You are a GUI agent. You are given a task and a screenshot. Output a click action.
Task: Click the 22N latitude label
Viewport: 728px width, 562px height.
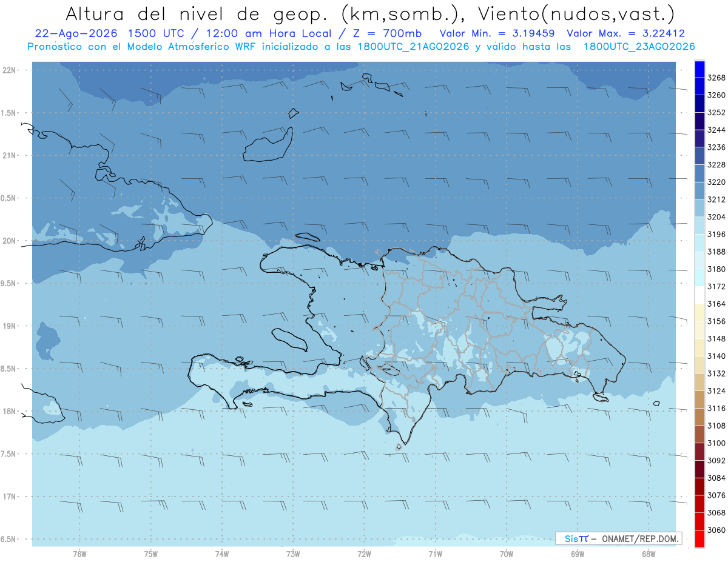tap(9, 70)
